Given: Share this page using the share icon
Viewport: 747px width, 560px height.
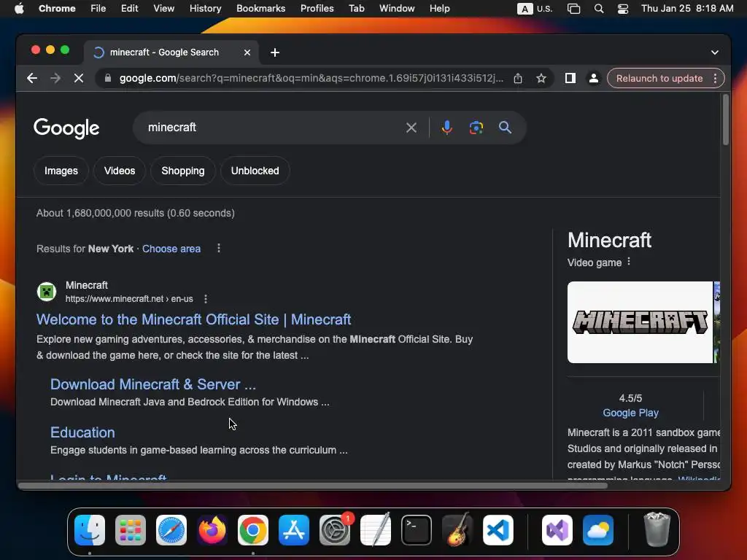Looking at the screenshot, I should [518, 78].
